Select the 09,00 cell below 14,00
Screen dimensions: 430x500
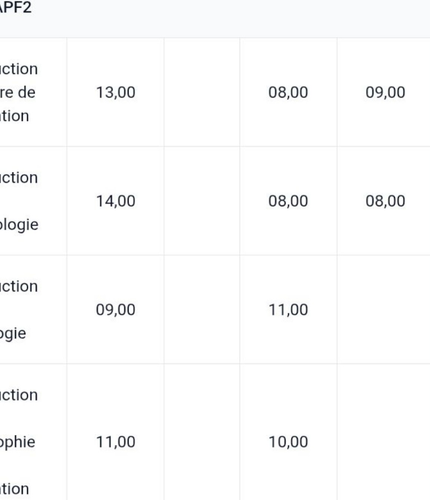click(115, 310)
